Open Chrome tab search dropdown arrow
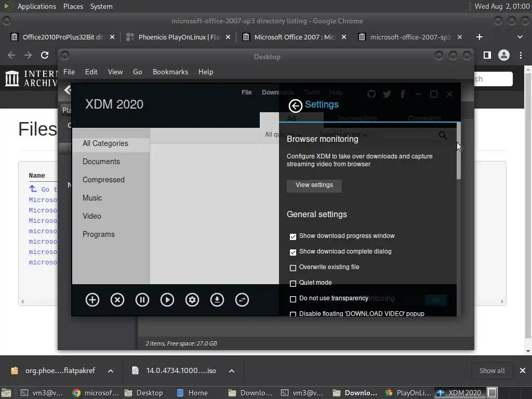This screenshot has width=532, height=399. pos(520,37)
